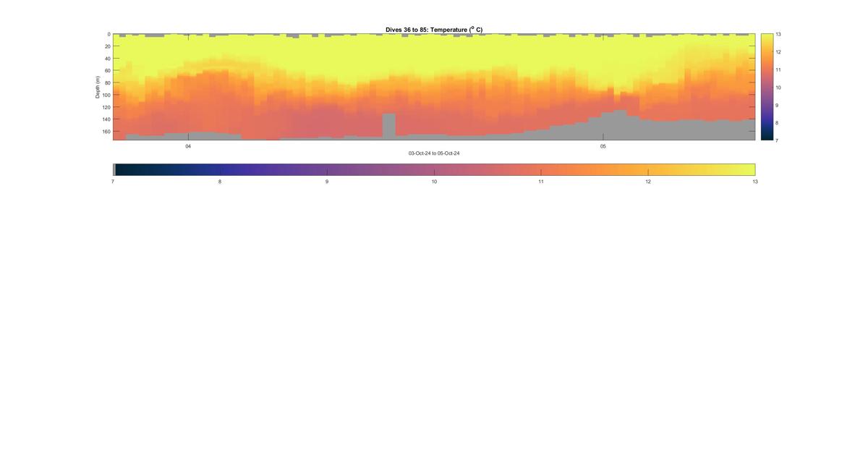Click tick "7" on the vertical colorbar
Viewport: 868px width, 450px height.
point(778,140)
